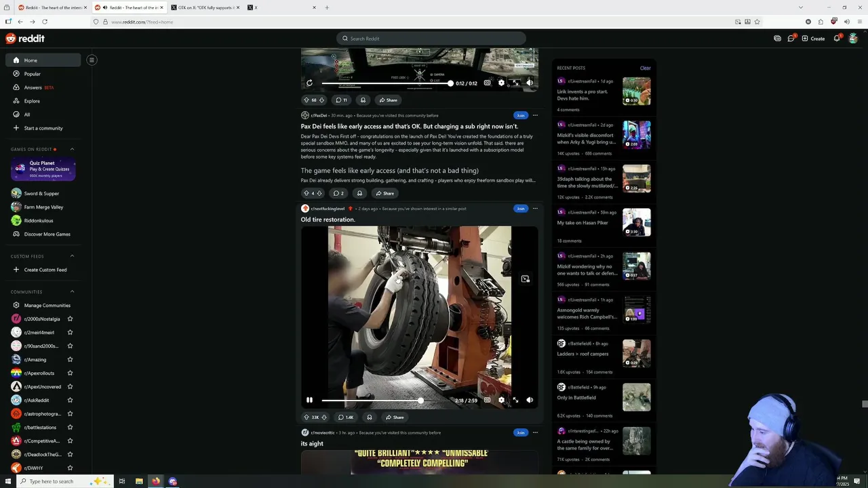Collapse the Custom Feeds section

(x=72, y=256)
